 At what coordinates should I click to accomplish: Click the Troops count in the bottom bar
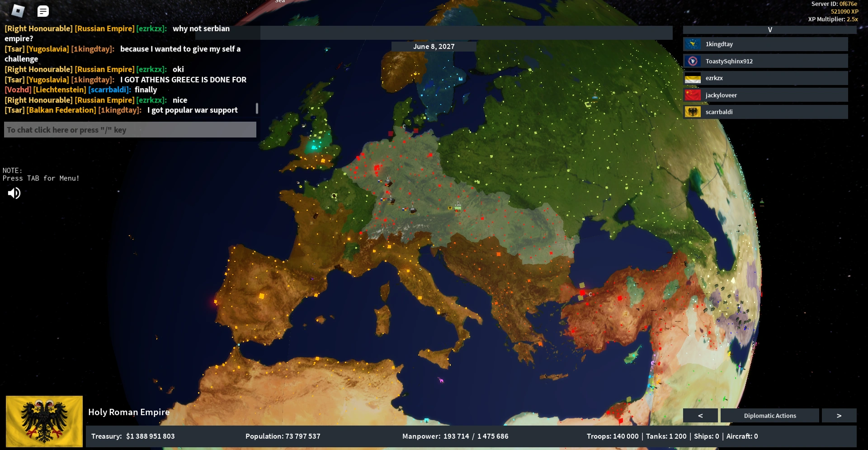(x=613, y=436)
